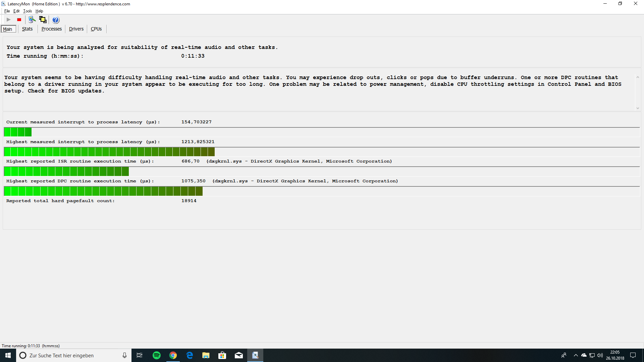Click the highest DPC routine execution bar
644x362 pixels.
pos(103,191)
